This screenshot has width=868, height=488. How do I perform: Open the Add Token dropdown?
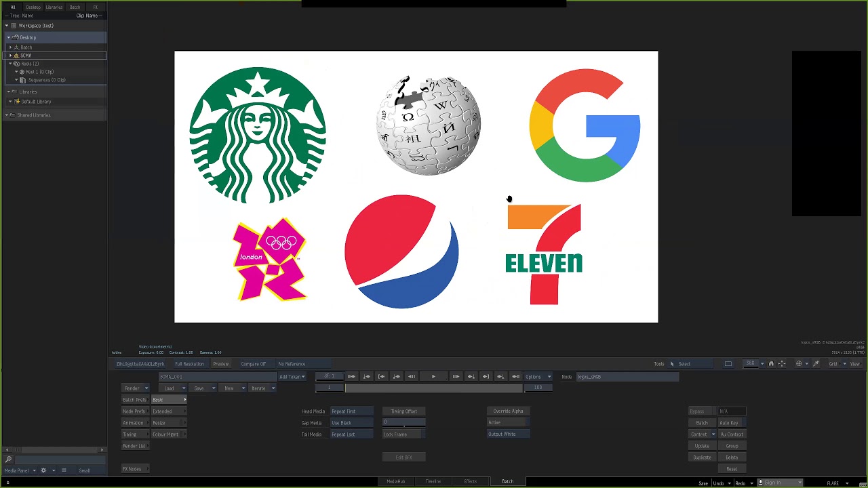coord(292,377)
